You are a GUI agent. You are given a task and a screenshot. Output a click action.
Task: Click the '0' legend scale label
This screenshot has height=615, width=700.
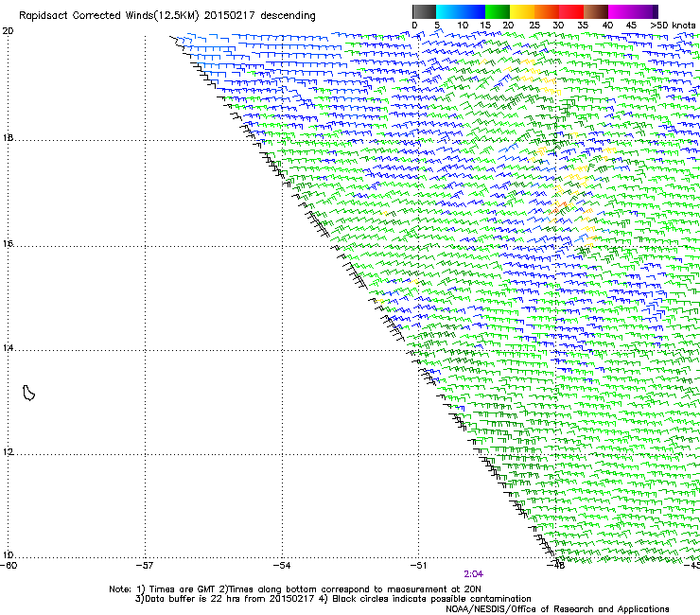(414, 26)
